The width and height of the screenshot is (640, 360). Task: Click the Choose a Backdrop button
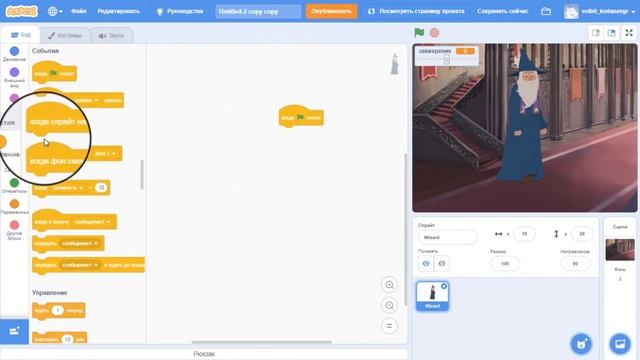point(620,344)
